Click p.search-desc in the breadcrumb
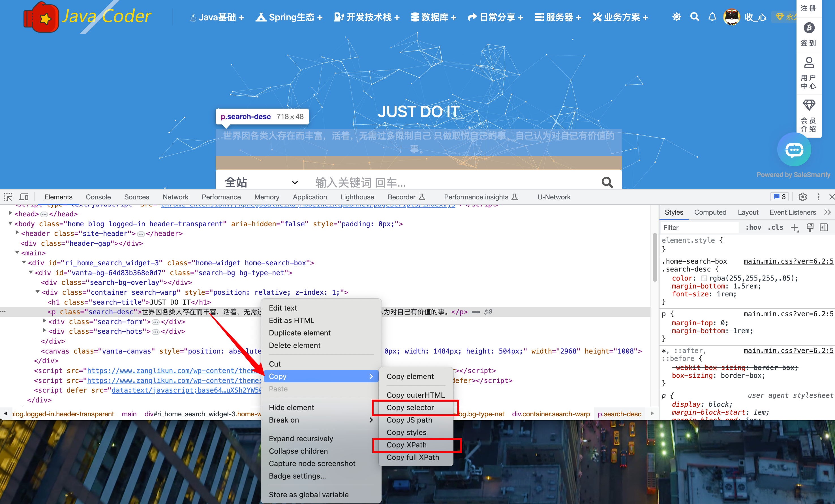The height and width of the screenshot is (504, 835). click(x=620, y=414)
